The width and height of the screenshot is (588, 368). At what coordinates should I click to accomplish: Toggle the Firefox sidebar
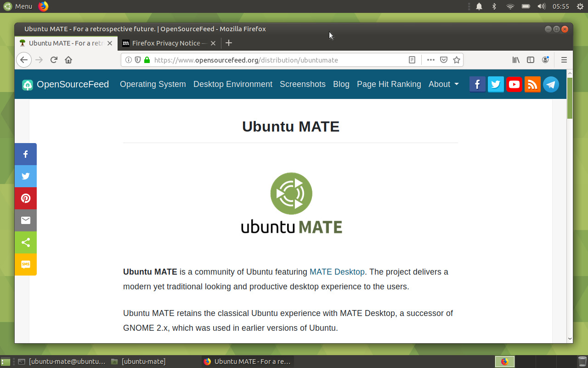531,60
